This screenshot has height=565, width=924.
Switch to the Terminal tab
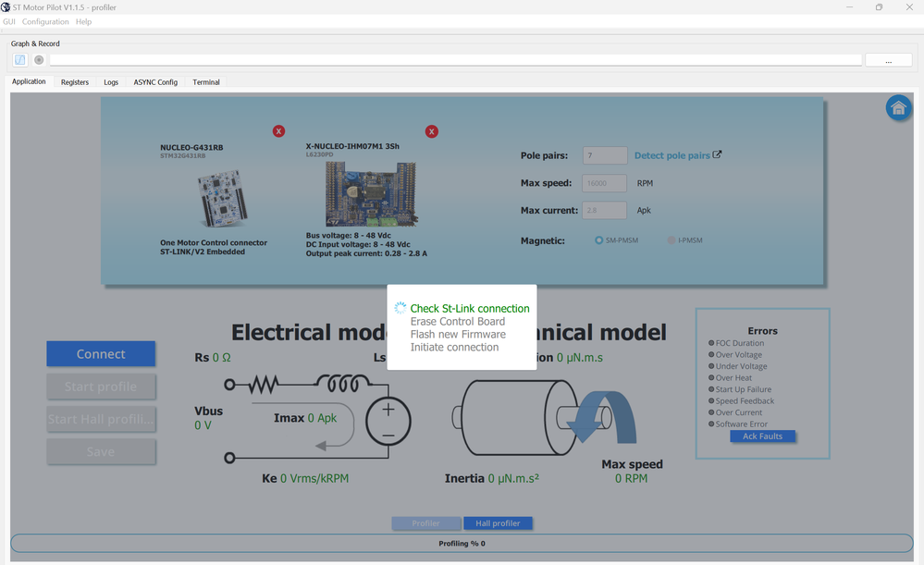coord(206,82)
